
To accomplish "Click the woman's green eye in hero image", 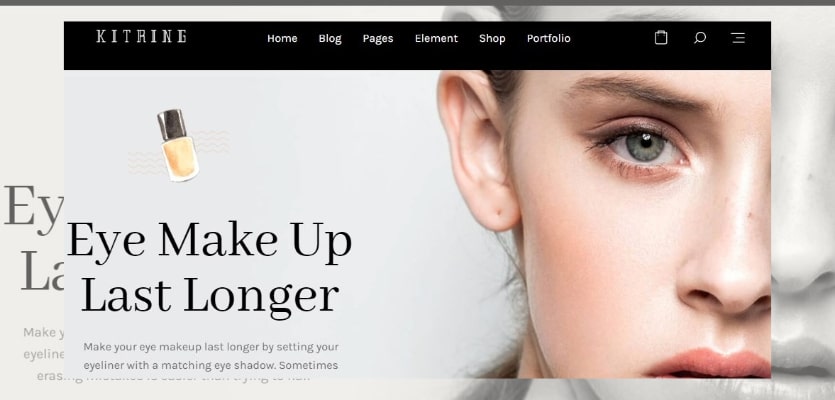I will click(x=644, y=146).
